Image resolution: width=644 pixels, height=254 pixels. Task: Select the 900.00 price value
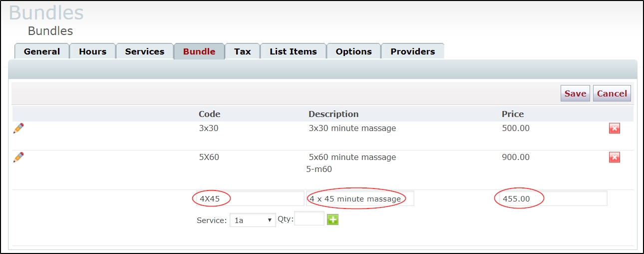coord(516,157)
